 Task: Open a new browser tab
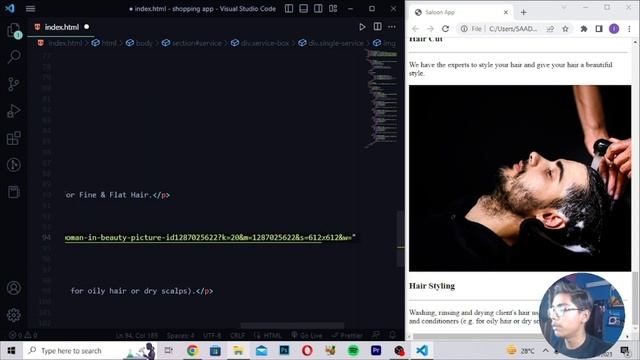coord(523,12)
